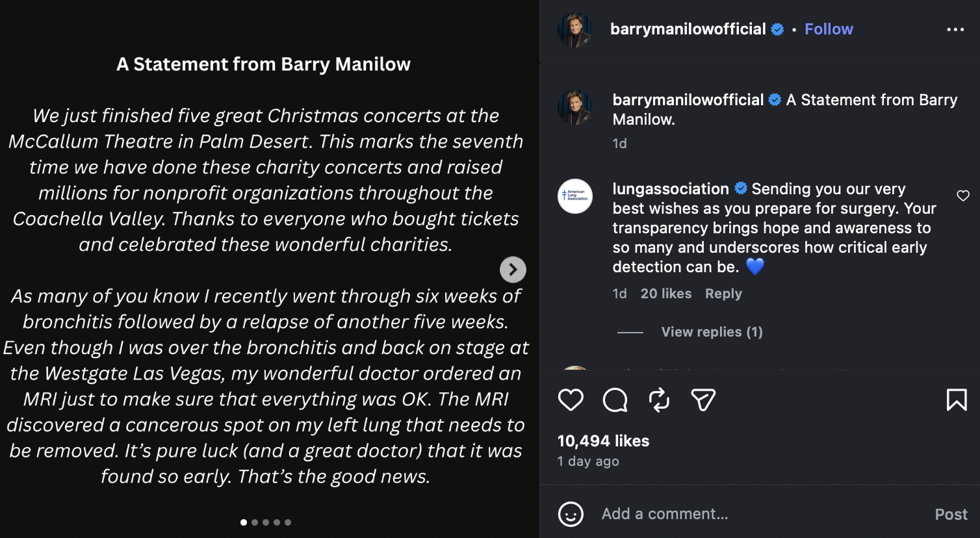Click 20 likes on lungassociation's comment
980x538 pixels.
pyautogui.click(x=665, y=293)
